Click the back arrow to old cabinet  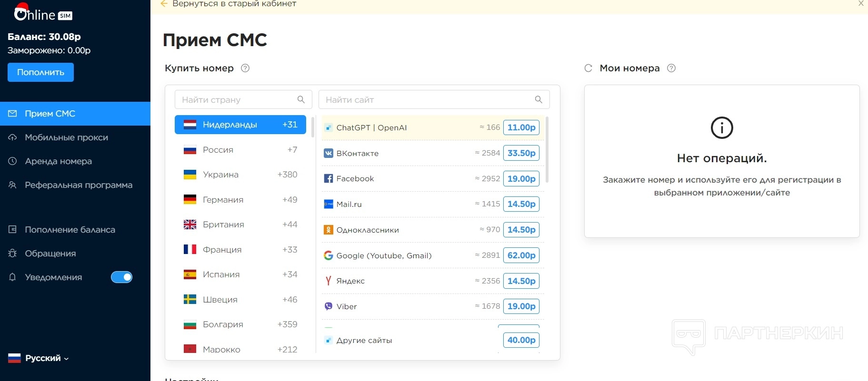[164, 4]
